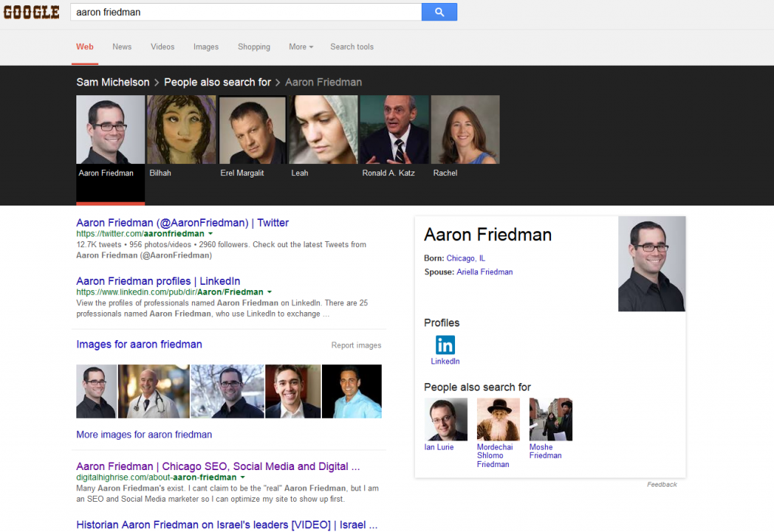Click the People also search for panel heading
This screenshot has height=532, width=774.
tap(478, 388)
